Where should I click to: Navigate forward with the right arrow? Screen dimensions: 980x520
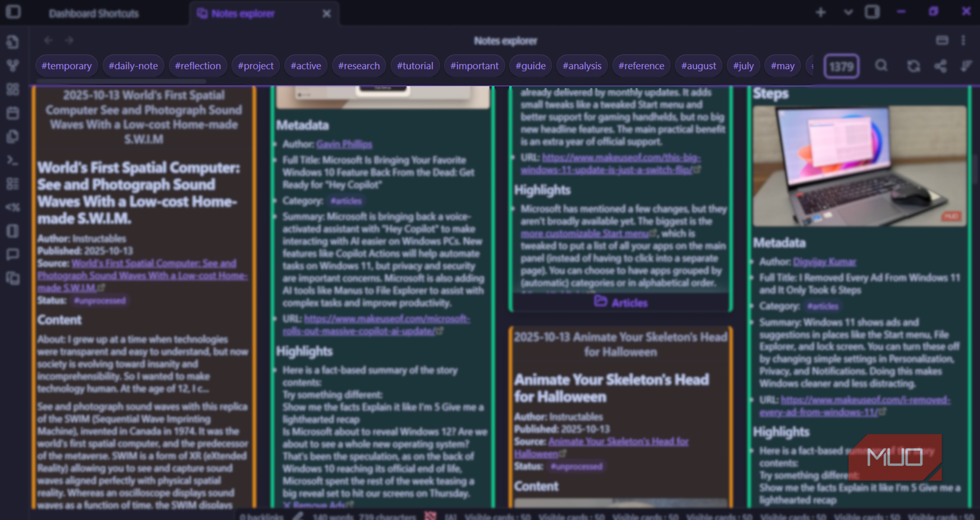coord(69,40)
